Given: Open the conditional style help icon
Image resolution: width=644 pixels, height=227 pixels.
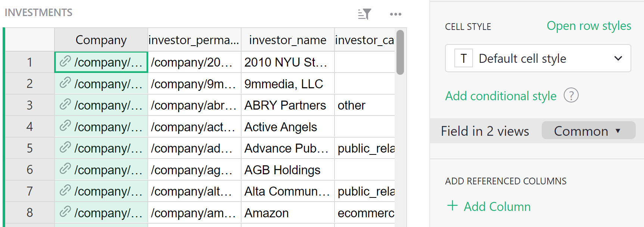Looking at the screenshot, I should pos(571,95).
